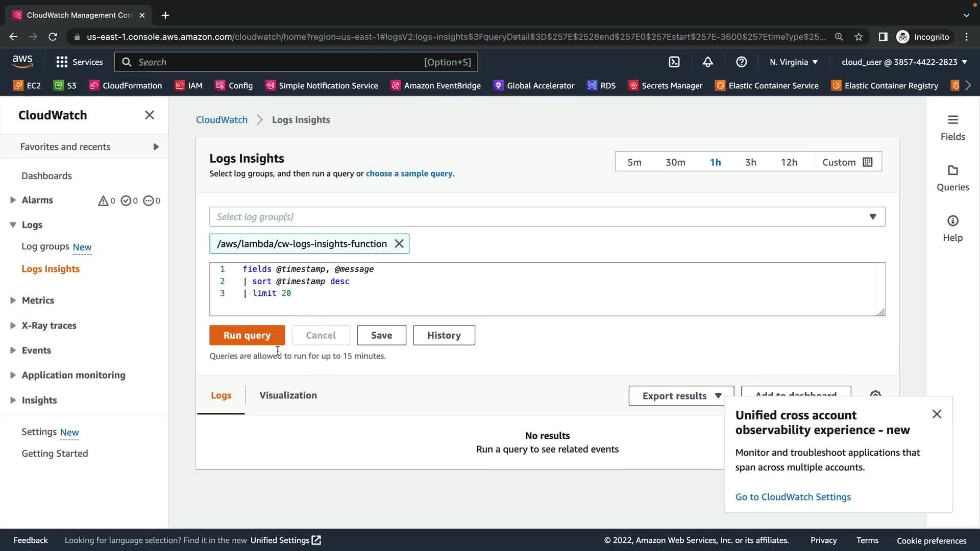The width and height of the screenshot is (980, 551).
Task: Open the notifications bell icon
Action: pyautogui.click(x=707, y=62)
